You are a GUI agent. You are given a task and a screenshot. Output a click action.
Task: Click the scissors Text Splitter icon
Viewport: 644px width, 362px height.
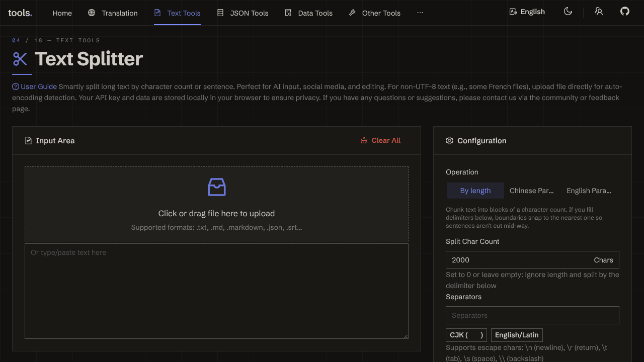[x=20, y=59]
